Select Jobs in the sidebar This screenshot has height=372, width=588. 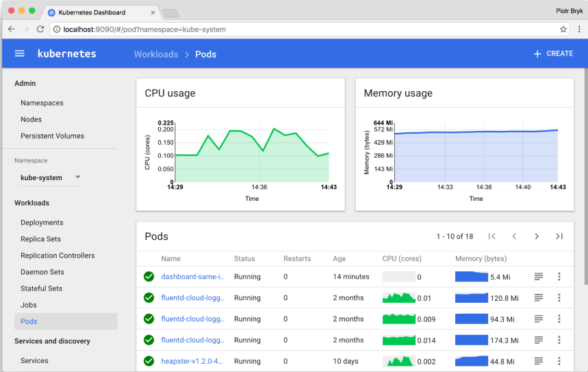(29, 305)
